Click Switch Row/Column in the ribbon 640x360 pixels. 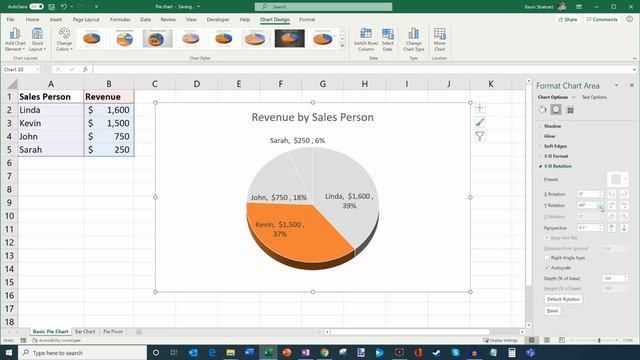(x=366, y=40)
